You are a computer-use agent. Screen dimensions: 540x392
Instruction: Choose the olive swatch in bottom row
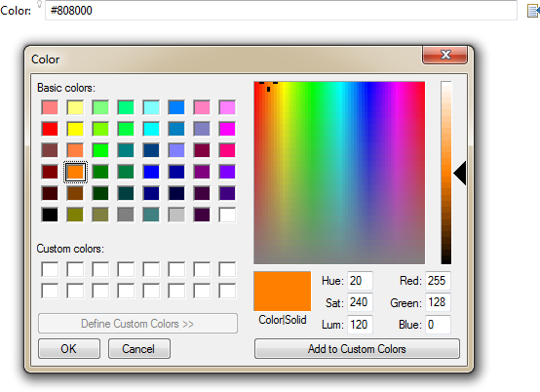click(75, 215)
